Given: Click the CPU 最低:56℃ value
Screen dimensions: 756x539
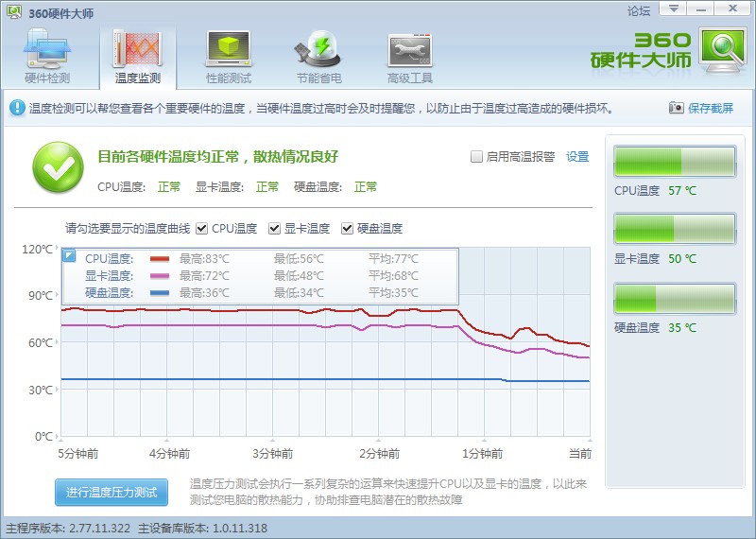Looking at the screenshot, I should 299,259.
